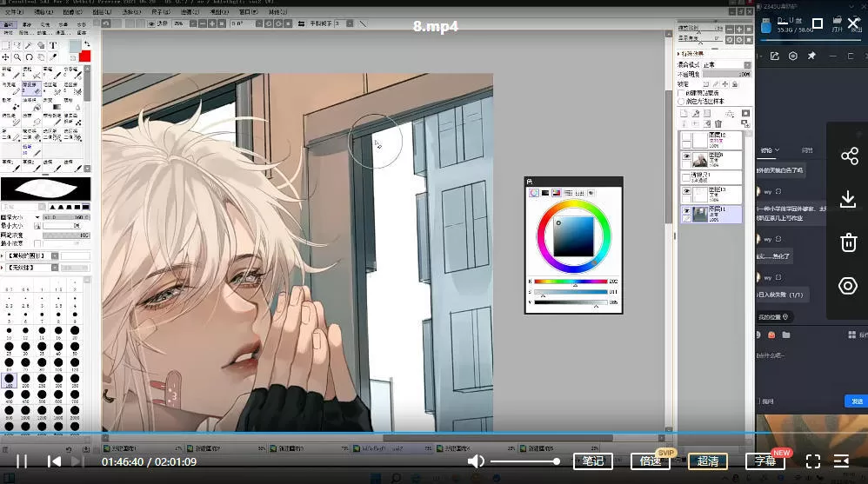Select the magnifier zoom tool

pos(17,57)
